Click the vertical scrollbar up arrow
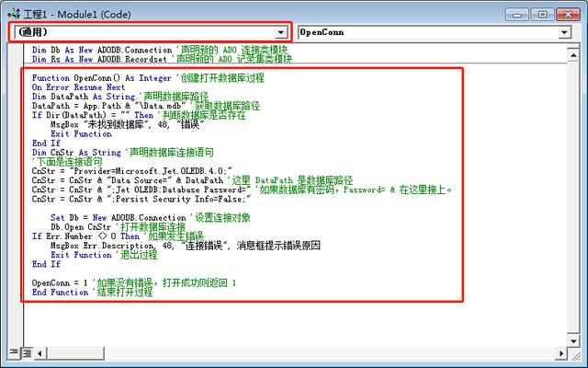 pos(573,55)
